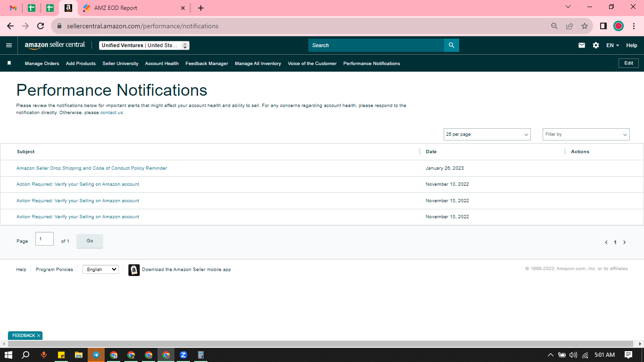Open Help in the top header
This screenshot has height=362, width=644.
632,45
